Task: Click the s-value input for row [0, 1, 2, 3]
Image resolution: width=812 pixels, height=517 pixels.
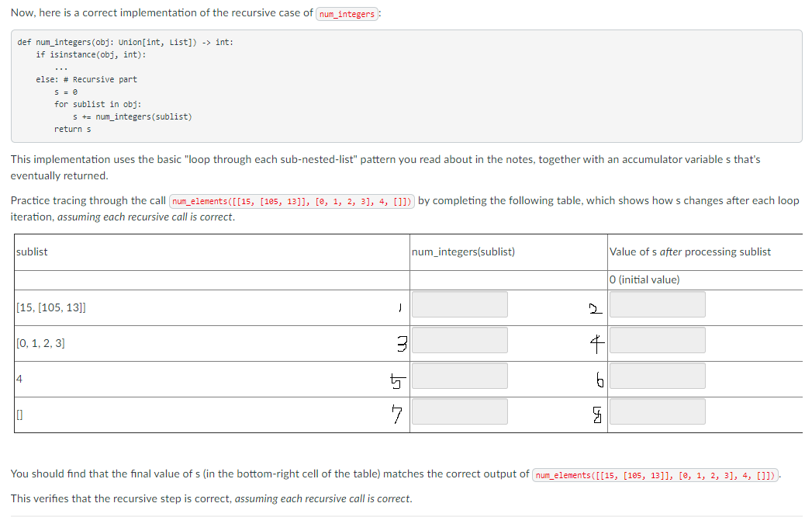Action: point(657,339)
